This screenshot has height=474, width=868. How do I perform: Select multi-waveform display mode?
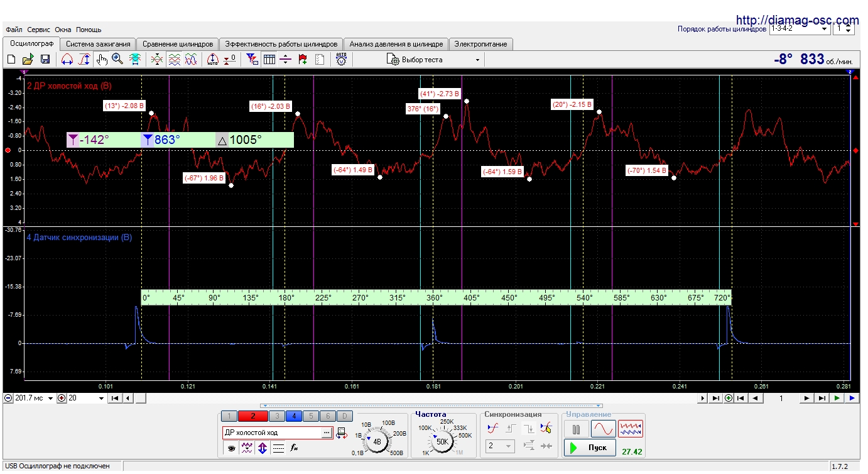(631, 429)
